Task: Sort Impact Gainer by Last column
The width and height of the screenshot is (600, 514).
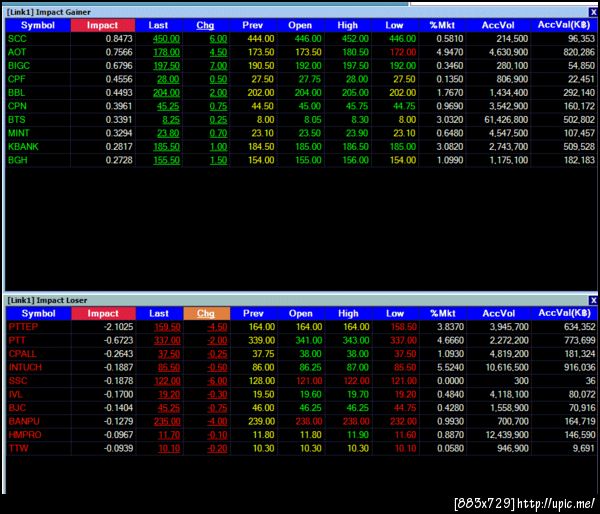Action: coord(158,25)
